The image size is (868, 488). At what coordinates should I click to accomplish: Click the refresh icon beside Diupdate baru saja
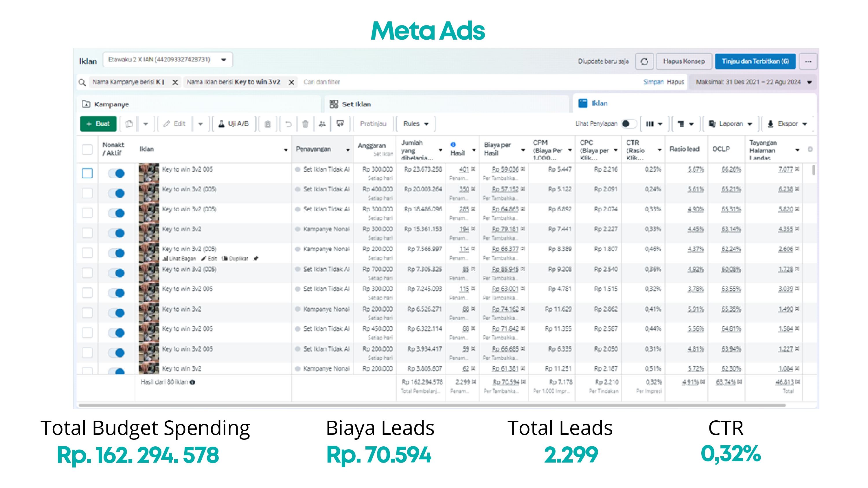(644, 61)
